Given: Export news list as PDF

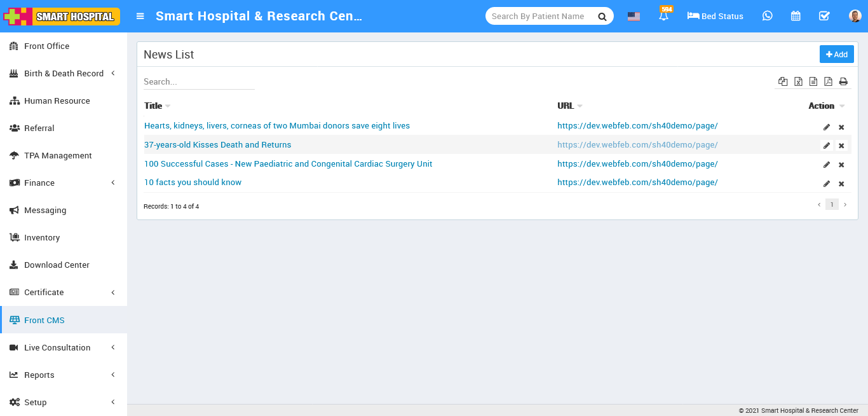Looking at the screenshot, I should (828, 81).
